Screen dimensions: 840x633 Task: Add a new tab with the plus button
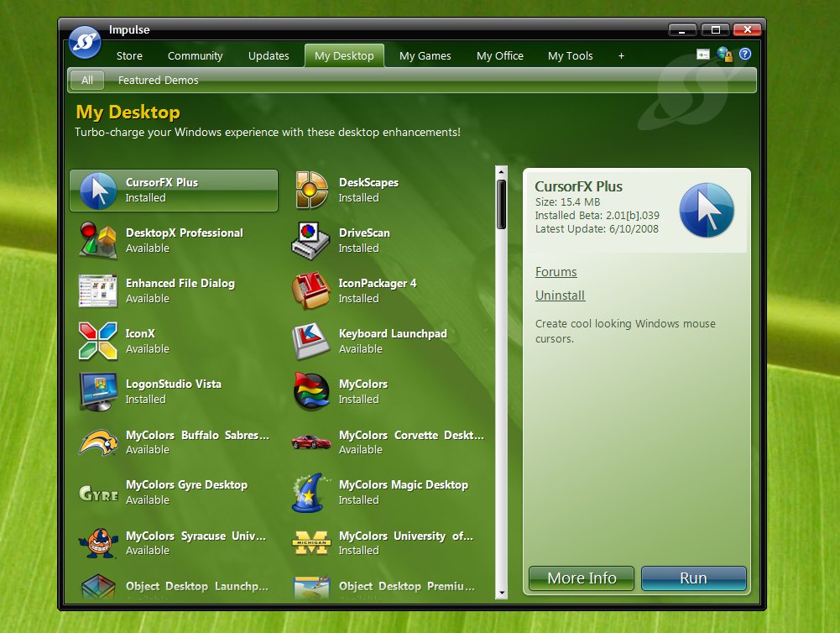pyautogui.click(x=621, y=55)
